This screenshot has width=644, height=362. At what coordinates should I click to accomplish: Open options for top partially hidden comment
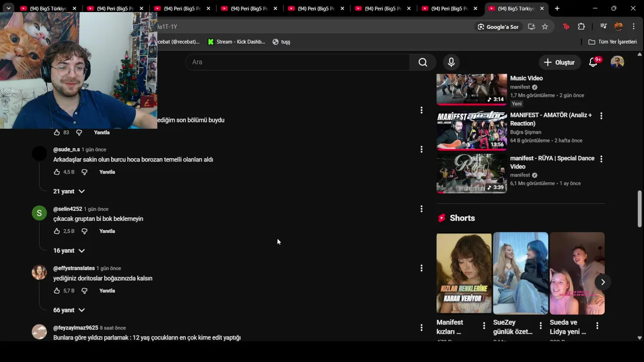pyautogui.click(x=422, y=110)
